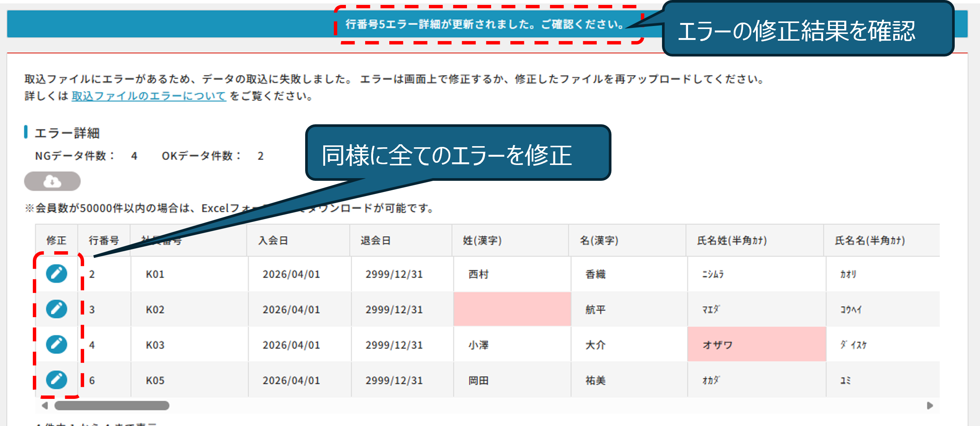Click the edit pencil icon for row 3
Screen dimensions: 980x426
(57, 309)
